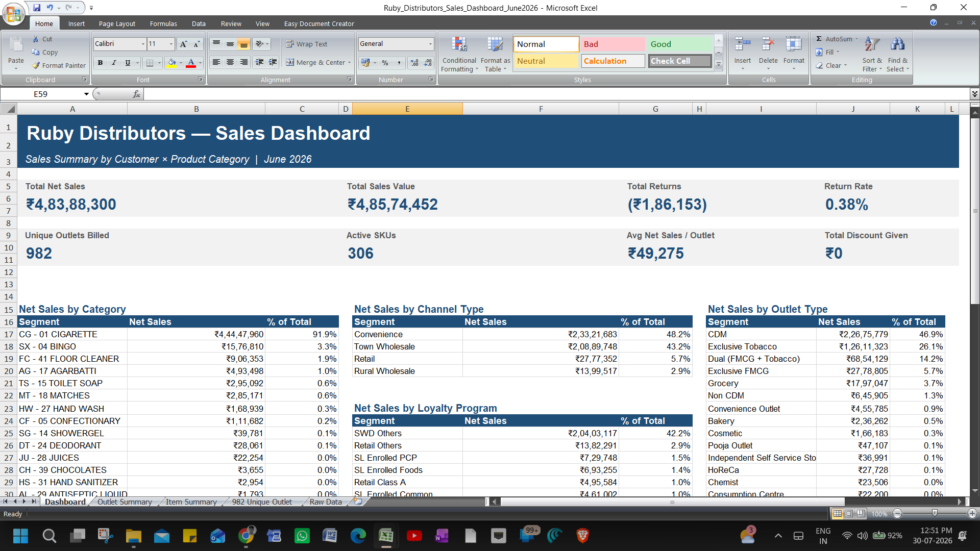This screenshot has height=551, width=980.
Task: Open Microsoft Edge from the taskbar
Action: [358, 536]
